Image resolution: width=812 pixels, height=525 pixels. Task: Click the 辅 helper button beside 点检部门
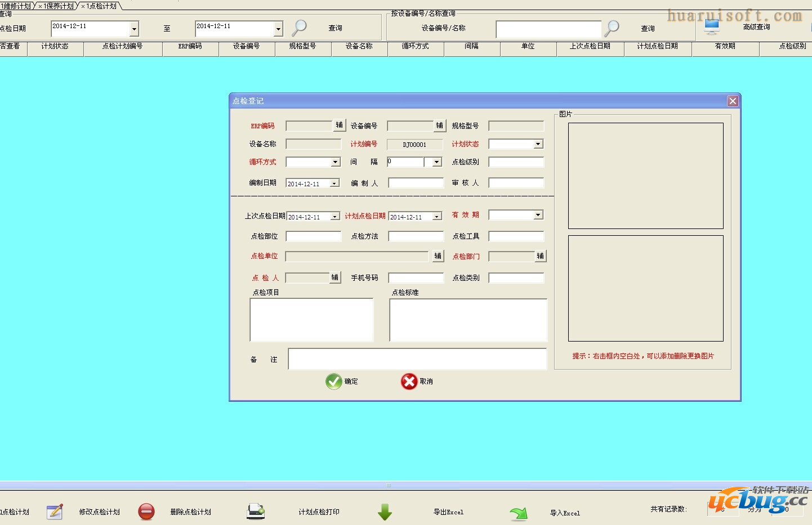tap(540, 256)
